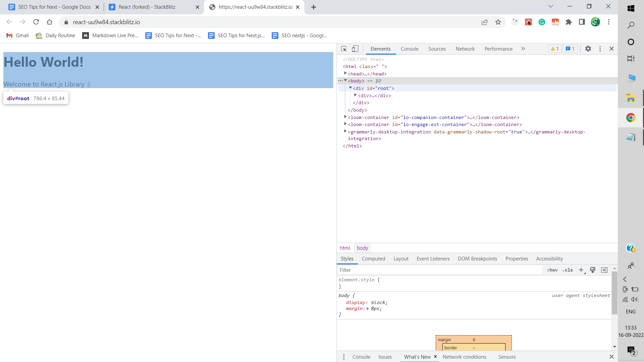Viewport: 644px width, 362px height.
Task: Bookmark this page star icon
Action: (498, 22)
